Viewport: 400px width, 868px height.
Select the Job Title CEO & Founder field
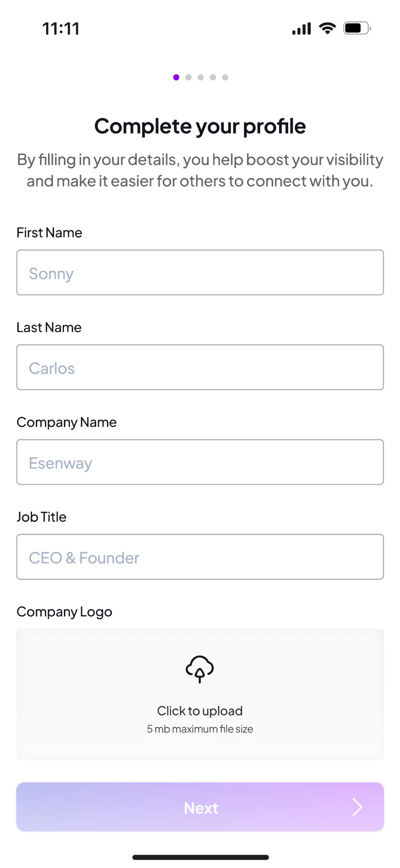point(200,556)
